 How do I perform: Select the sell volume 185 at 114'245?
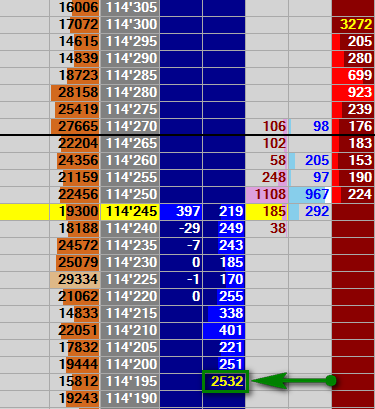tap(267, 211)
